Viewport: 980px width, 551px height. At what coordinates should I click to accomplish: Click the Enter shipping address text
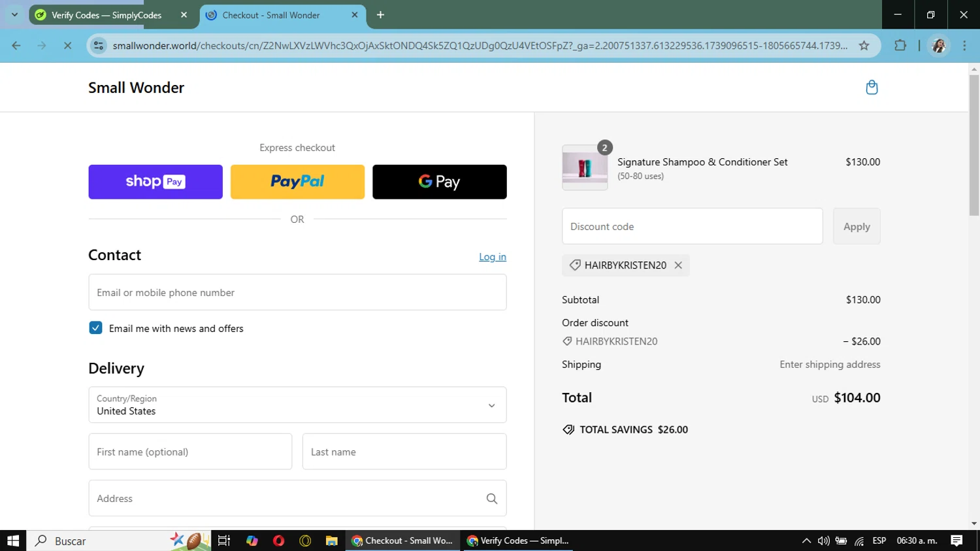pyautogui.click(x=830, y=365)
